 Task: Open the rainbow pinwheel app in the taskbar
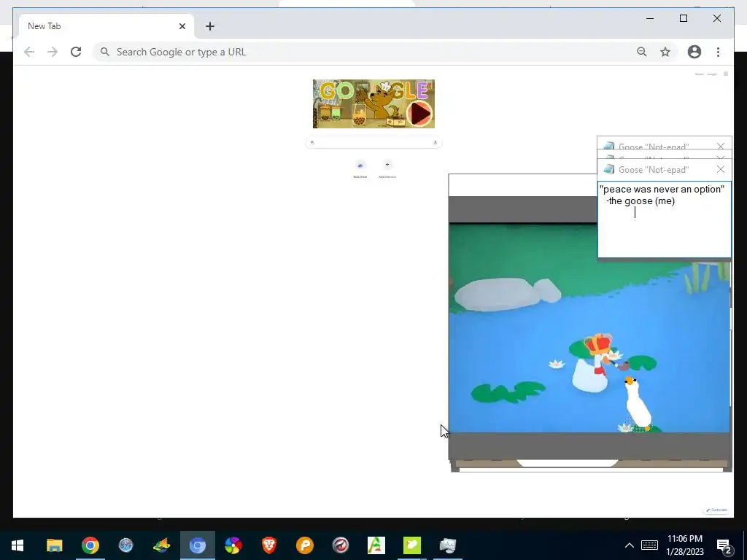click(x=233, y=545)
